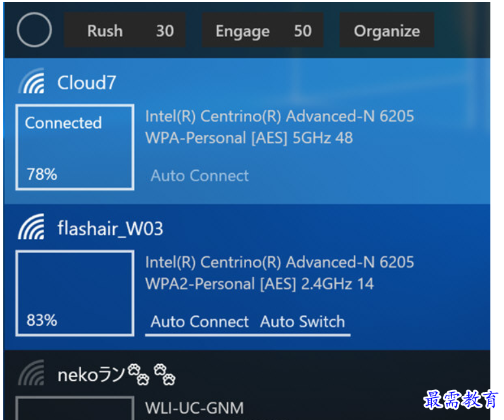The height and width of the screenshot is (420, 504).
Task: Click the Cloud7 Wi-Fi signal icon
Action: [x=32, y=84]
